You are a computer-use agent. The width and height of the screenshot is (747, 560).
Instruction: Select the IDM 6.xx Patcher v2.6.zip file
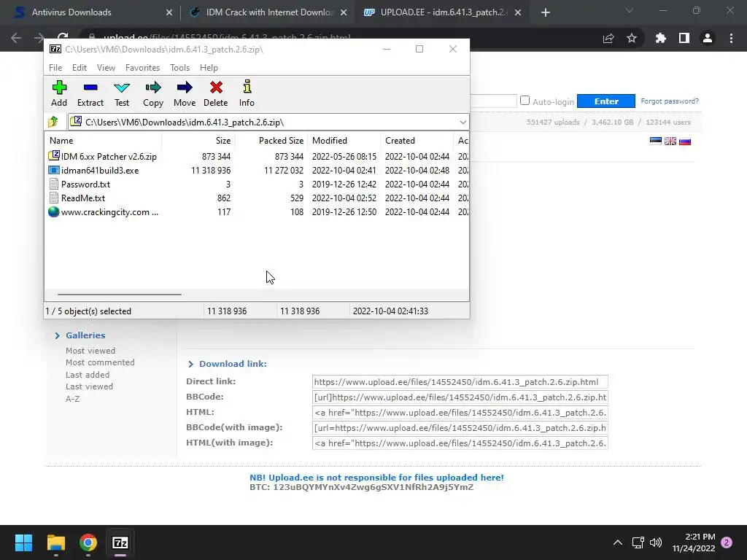[109, 156]
